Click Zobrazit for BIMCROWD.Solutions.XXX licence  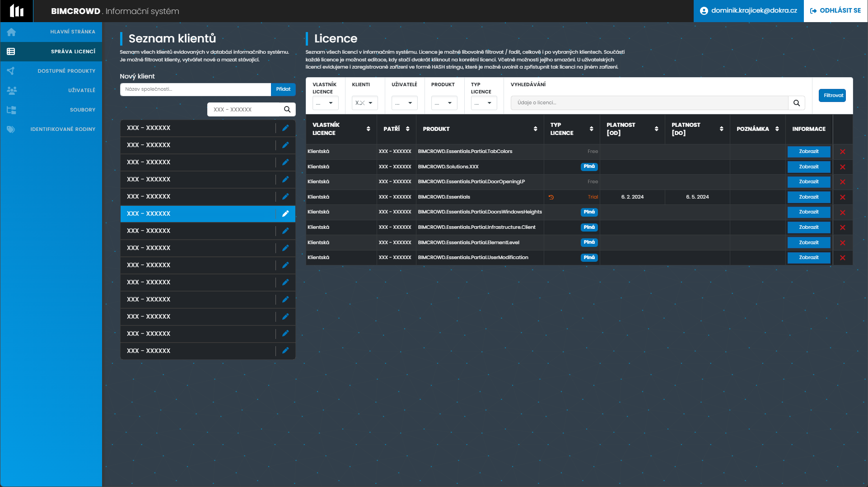pos(809,167)
